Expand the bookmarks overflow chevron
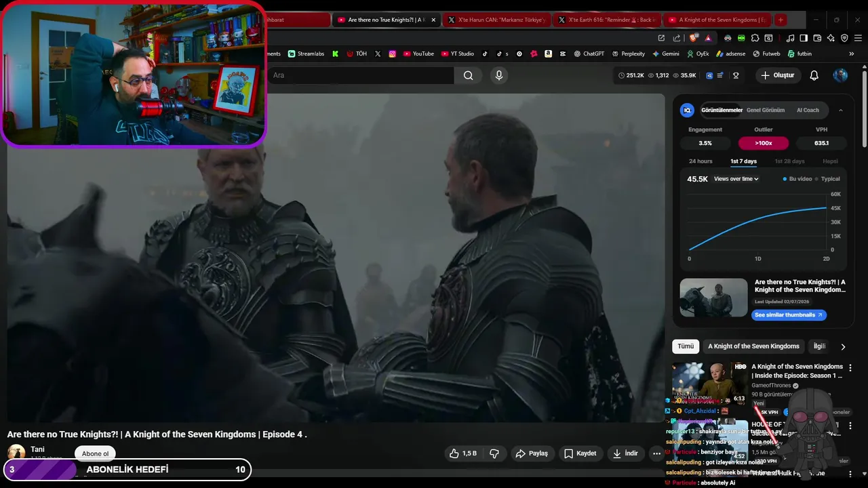The image size is (868, 488). pos(852,54)
